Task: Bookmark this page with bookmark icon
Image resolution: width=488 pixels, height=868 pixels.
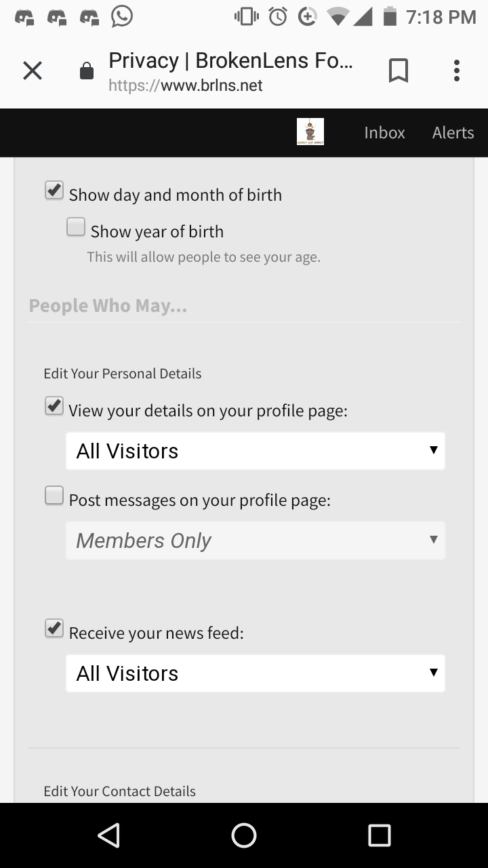Action: 399,71
